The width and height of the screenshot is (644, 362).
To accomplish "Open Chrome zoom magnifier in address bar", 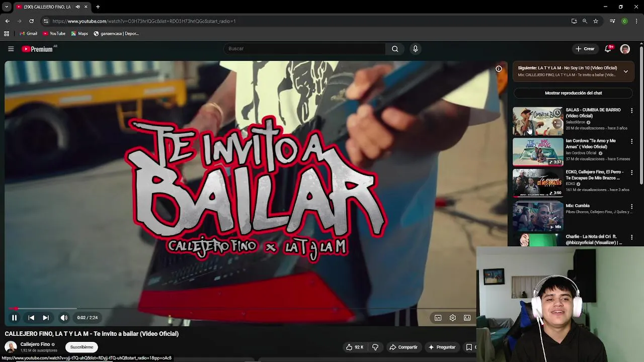I will 585,21.
